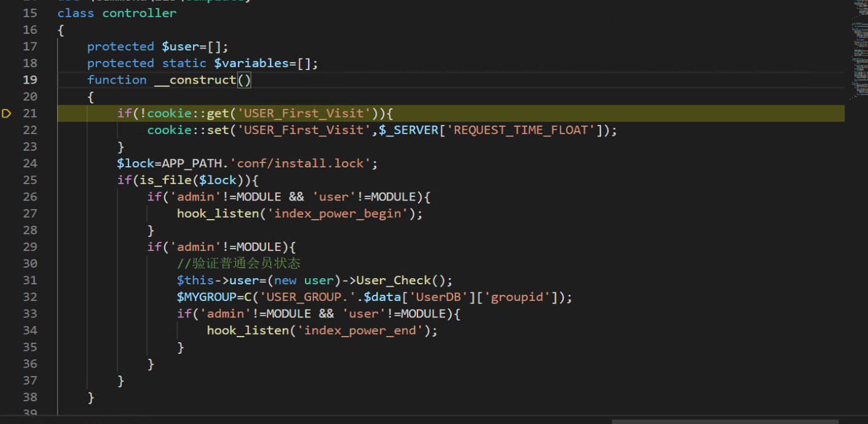The width and height of the screenshot is (868, 424).
Task: Click line number 38 in the gutter
Action: (x=30, y=397)
